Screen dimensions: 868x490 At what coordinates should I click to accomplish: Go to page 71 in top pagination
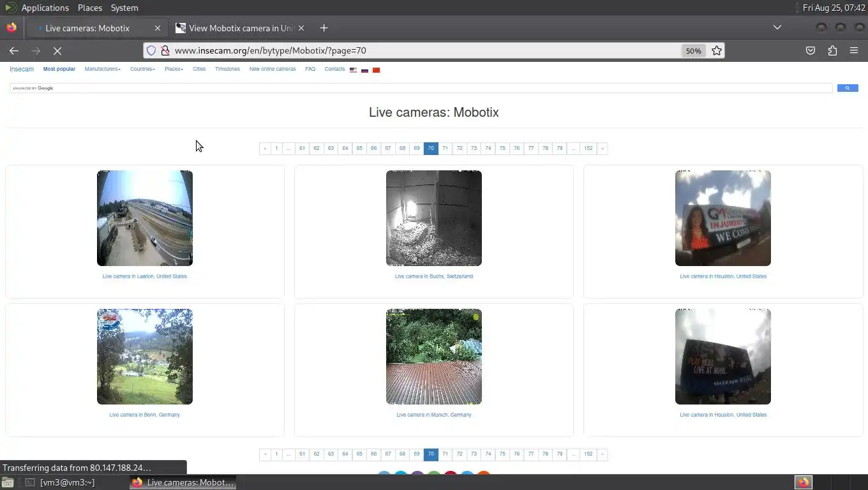(x=445, y=149)
